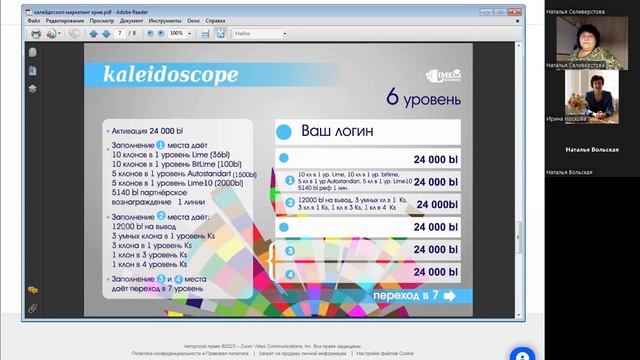This screenshot has width=640, height=360.
Task: Open the Pages thumbnail panel in sidebar
Action: pos(33,52)
